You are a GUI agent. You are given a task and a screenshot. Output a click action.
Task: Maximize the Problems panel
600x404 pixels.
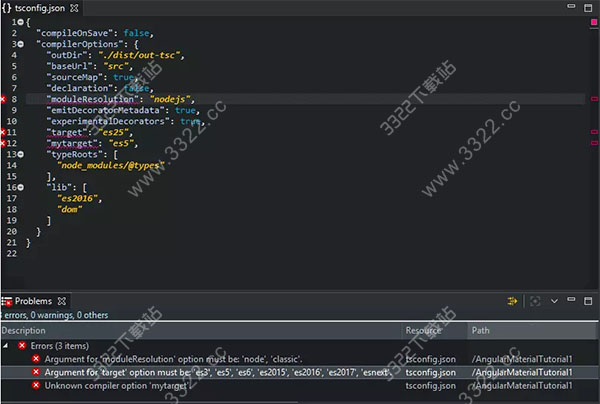point(589,300)
